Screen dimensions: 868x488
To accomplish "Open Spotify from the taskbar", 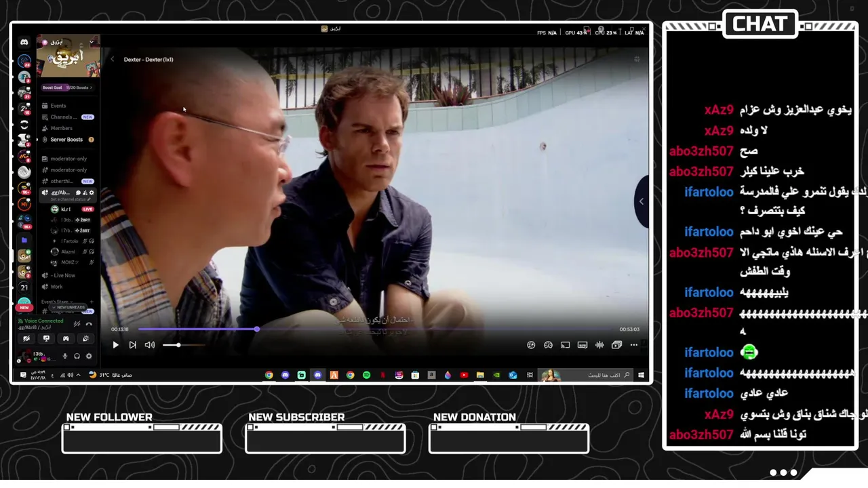I will 366,375.
